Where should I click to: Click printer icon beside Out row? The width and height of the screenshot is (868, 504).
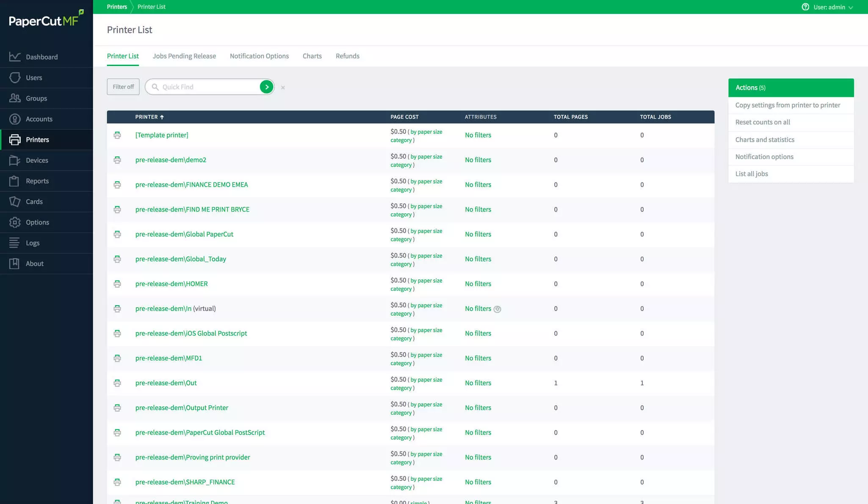point(117,383)
